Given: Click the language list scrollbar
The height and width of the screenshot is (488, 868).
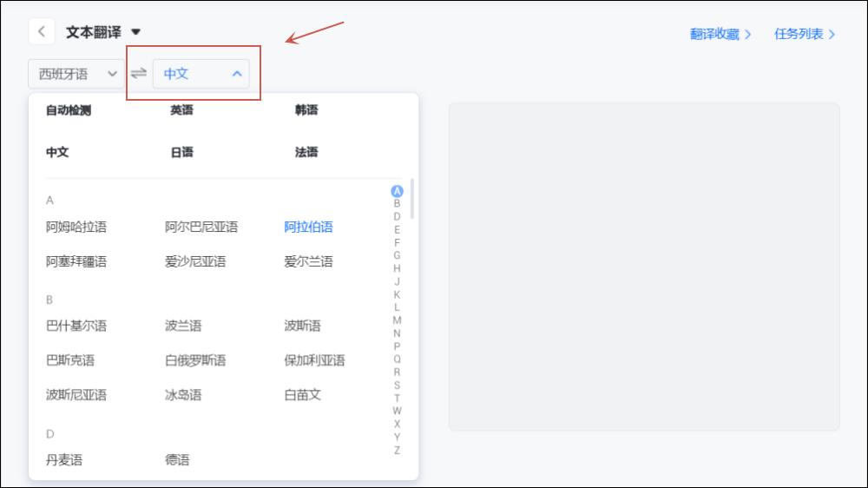Looking at the screenshot, I should [411, 200].
